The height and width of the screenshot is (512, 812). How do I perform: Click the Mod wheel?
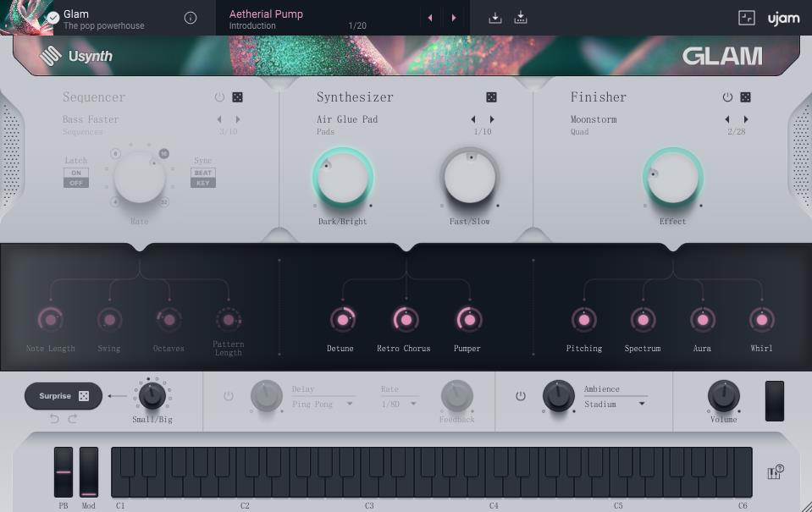(89, 472)
